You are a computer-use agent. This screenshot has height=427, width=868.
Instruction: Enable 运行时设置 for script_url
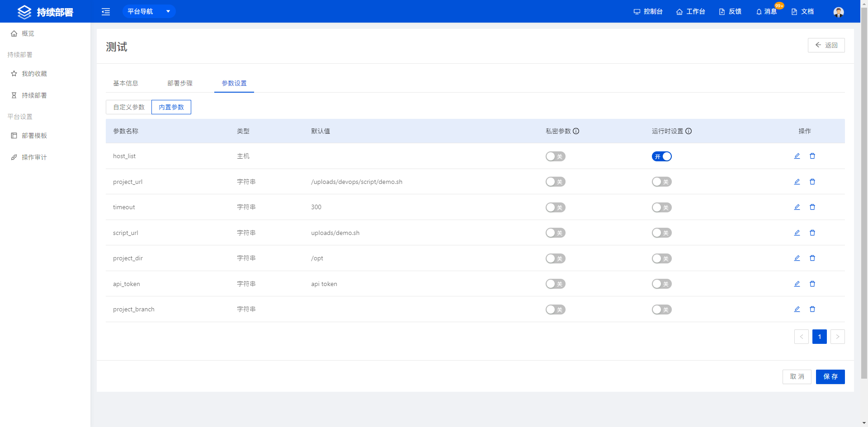click(x=662, y=233)
